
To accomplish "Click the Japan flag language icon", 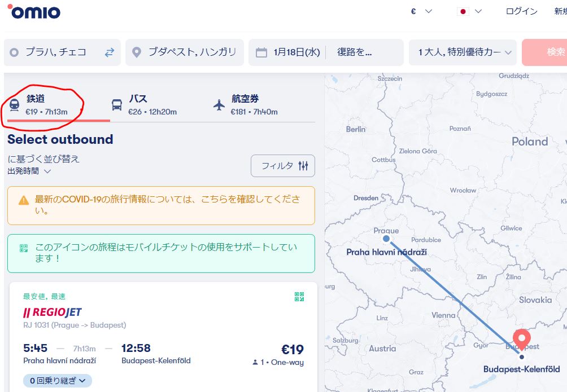I will [x=463, y=11].
